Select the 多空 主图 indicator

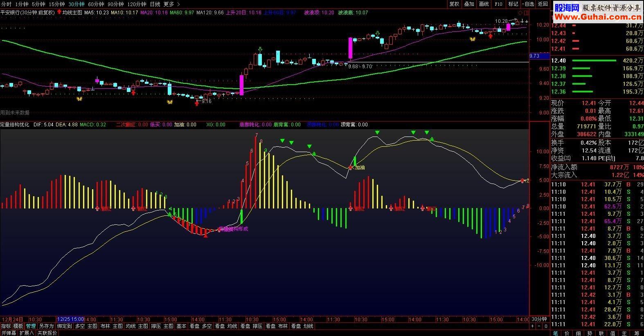(x=86, y=326)
